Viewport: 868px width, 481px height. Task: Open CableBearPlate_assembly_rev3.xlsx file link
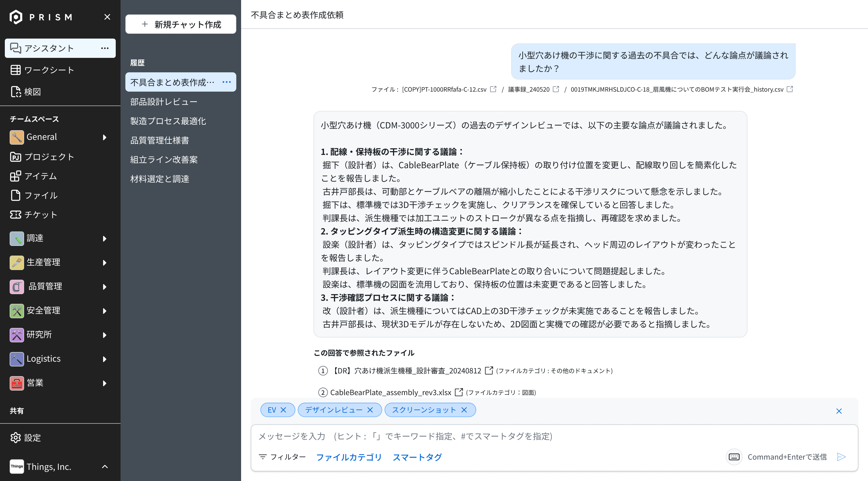point(391,392)
